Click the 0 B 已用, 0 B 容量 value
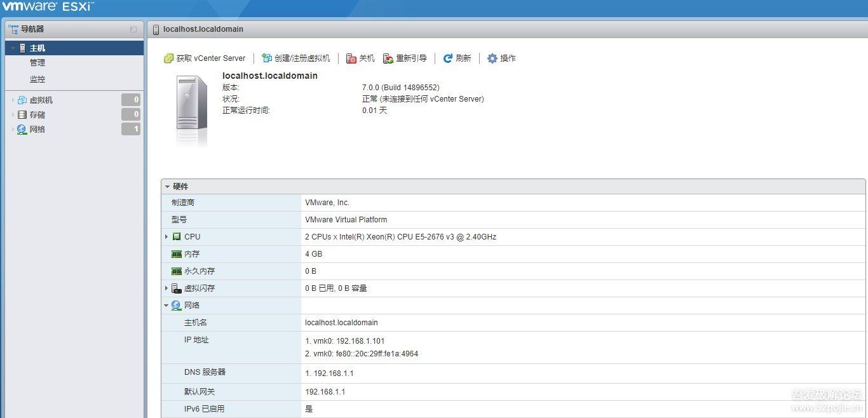Viewport: 868px width, 418px height. click(336, 288)
